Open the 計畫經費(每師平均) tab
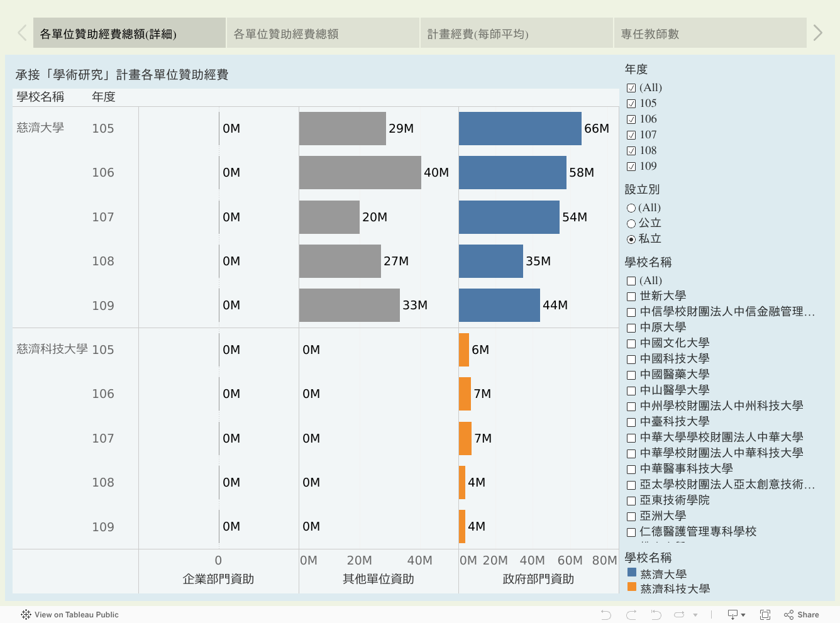Image resolution: width=840 pixels, height=623 pixels. [516, 34]
